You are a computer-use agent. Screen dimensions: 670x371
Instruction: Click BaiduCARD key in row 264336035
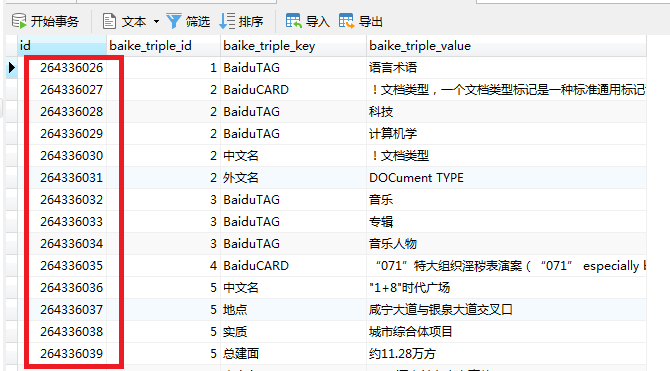tap(293, 266)
